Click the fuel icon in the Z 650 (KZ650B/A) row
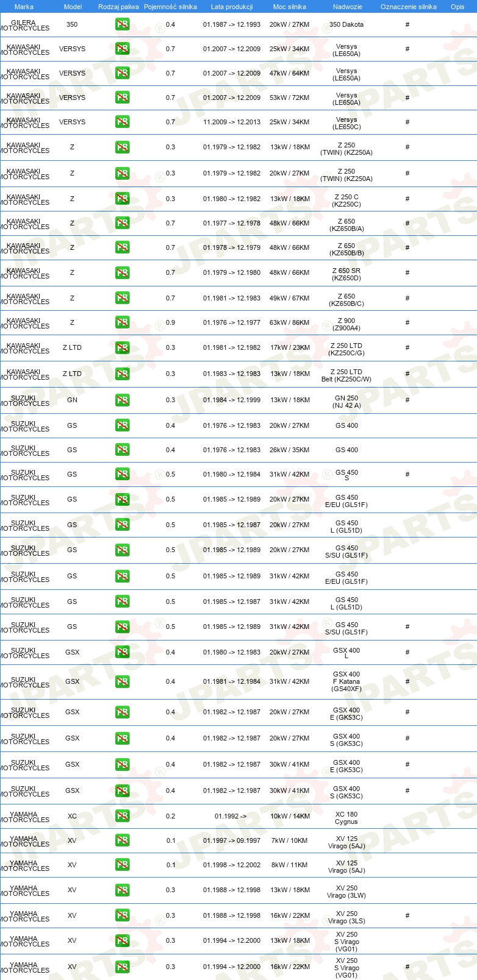 click(122, 223)
